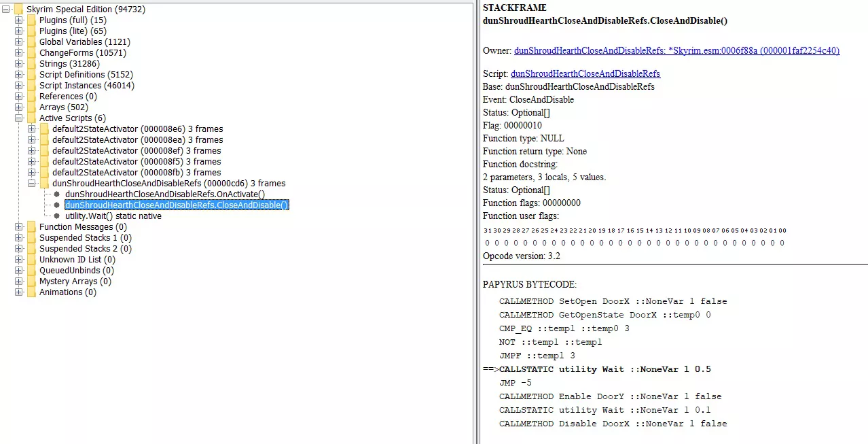The height and width of the screenshot is (444, 868).
Task: Click the STACKFRAME heading text
Action: point(514,7)
